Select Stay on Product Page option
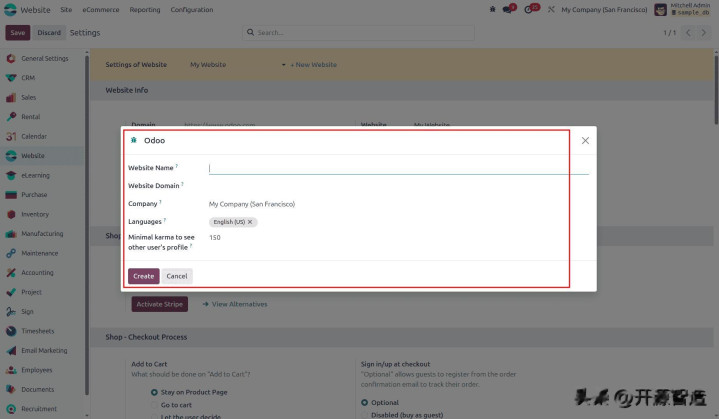This screenshot has width=719, height=419. 154,392
